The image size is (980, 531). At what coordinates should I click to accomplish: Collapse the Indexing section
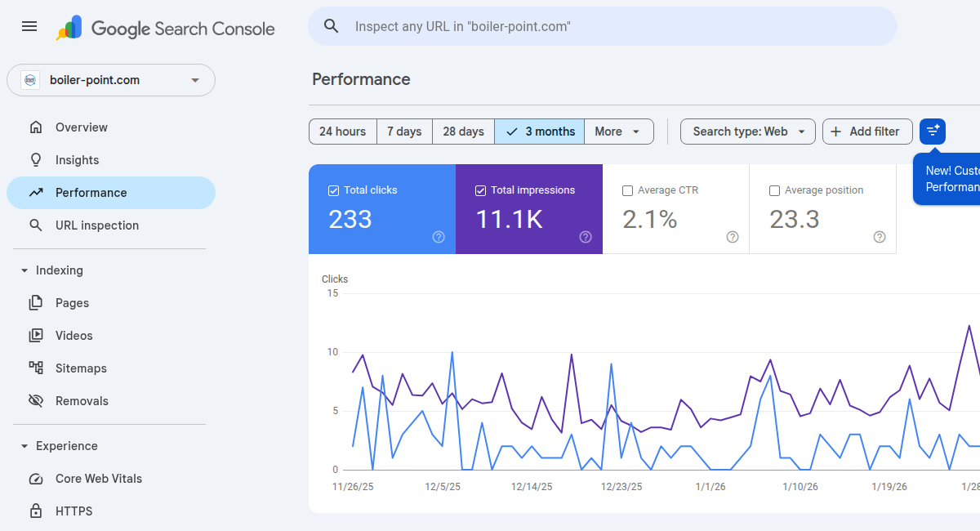(x=24, y=270)
